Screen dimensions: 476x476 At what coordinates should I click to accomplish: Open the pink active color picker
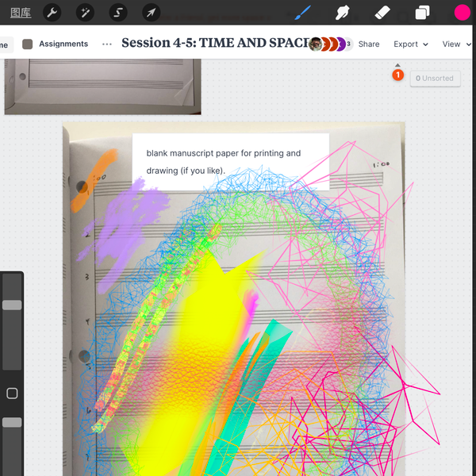[x=462, y=13]
